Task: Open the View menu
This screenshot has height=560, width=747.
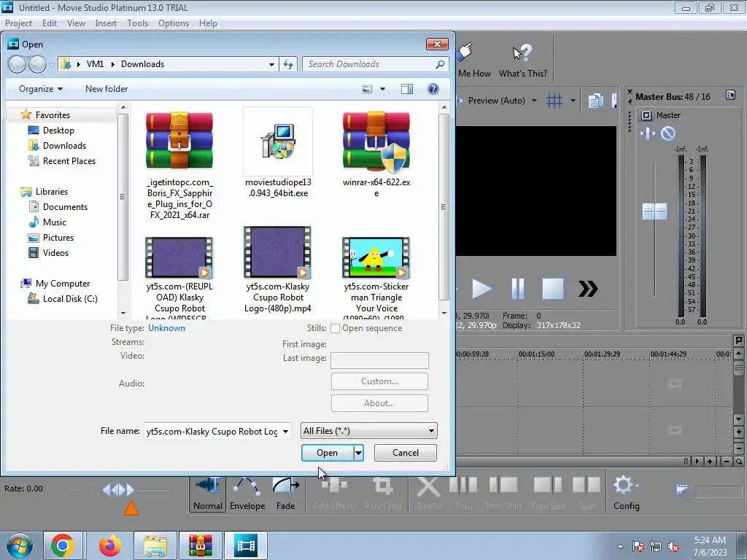Action: 76,23
